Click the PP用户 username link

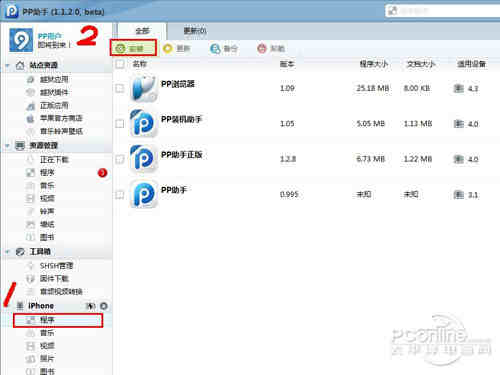50,36
